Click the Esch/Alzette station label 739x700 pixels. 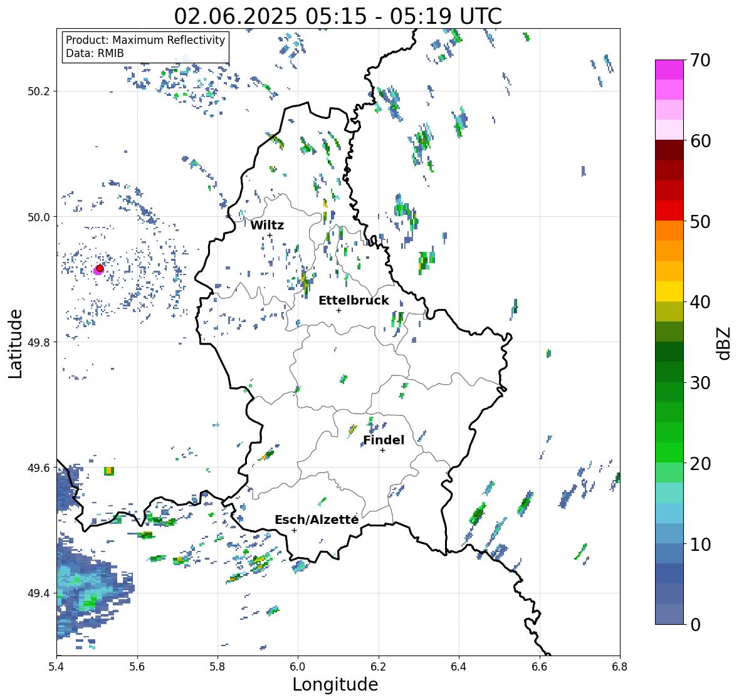pos(317,520)
